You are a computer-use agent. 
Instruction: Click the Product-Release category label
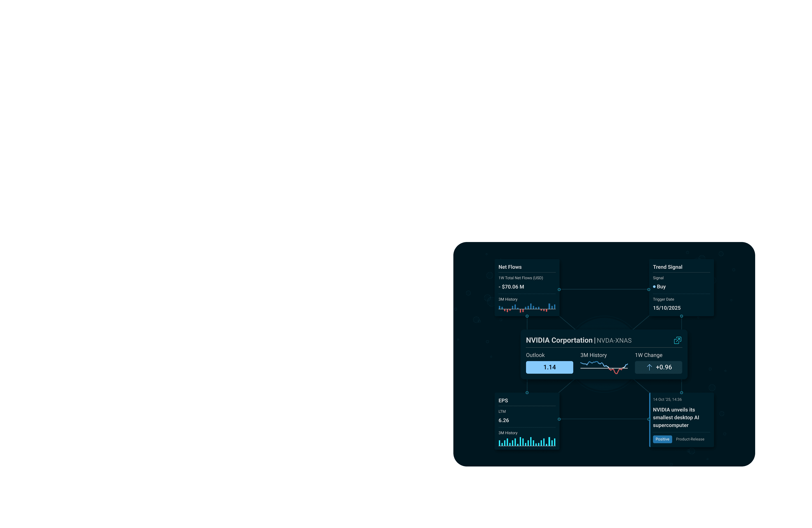coord(690,439)
